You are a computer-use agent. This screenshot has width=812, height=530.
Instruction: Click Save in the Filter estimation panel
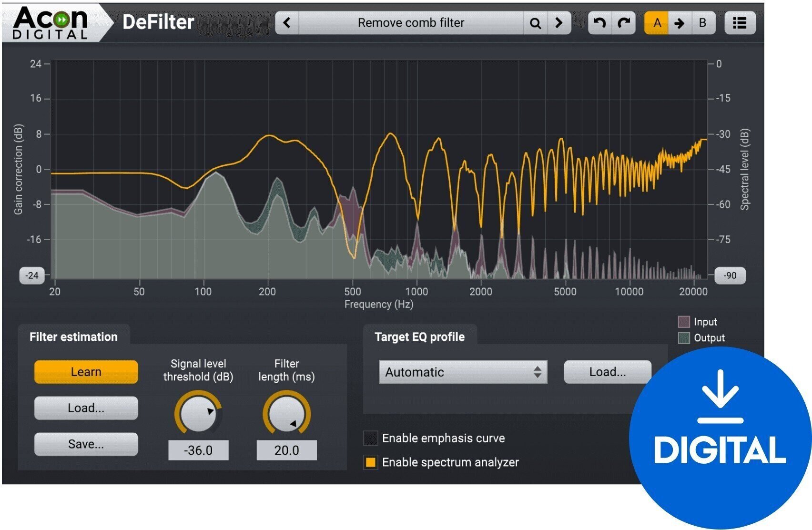tap(86, 444)
